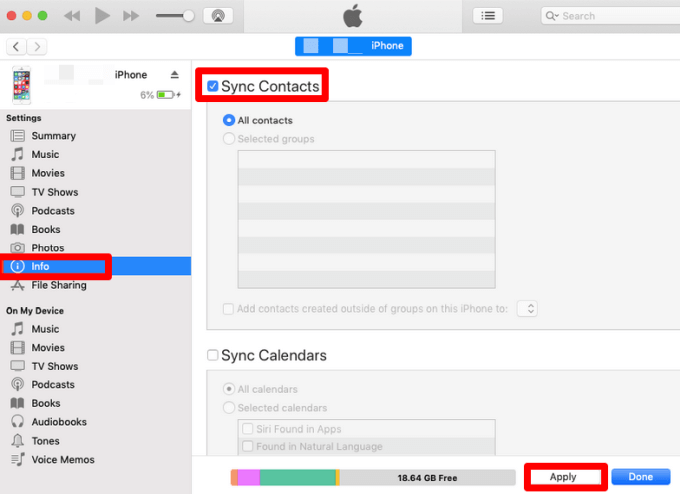680x494 pixels.
Task: Click the Apply button
Action: click(x=563, y=477)
